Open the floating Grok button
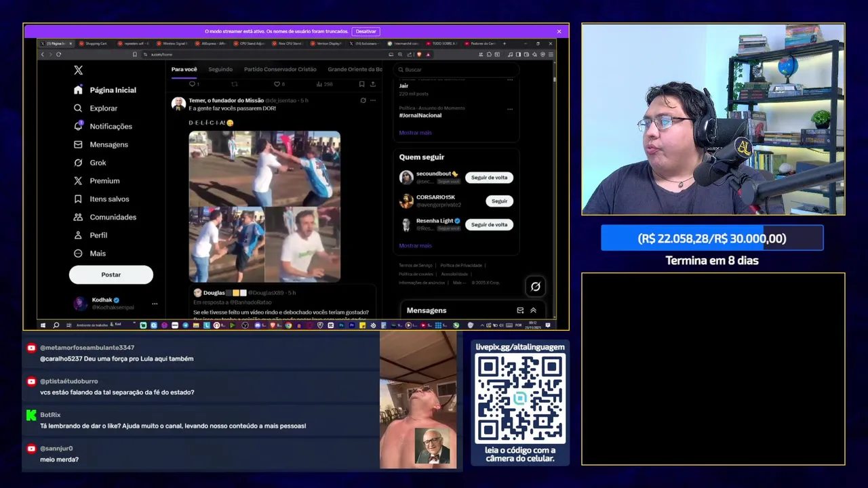 pos(535,287)
